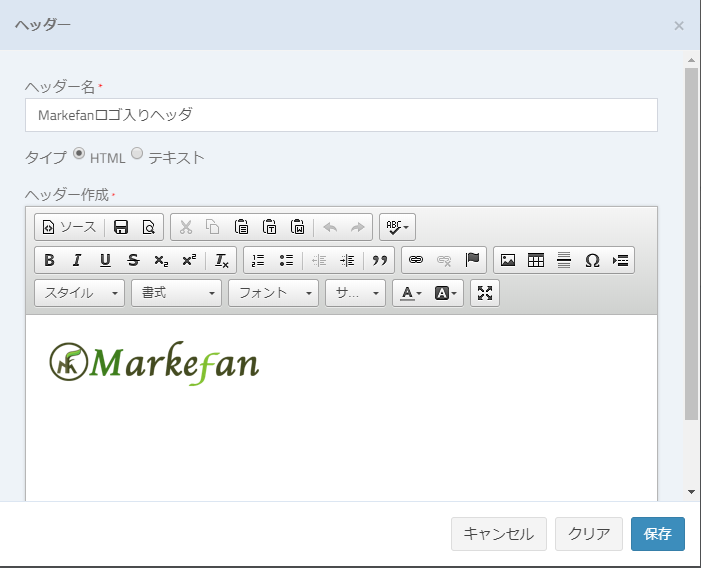Viewport: 701px width, 568px height.
Task: Click the Paste clipboard icon
Action: [241, 227]
